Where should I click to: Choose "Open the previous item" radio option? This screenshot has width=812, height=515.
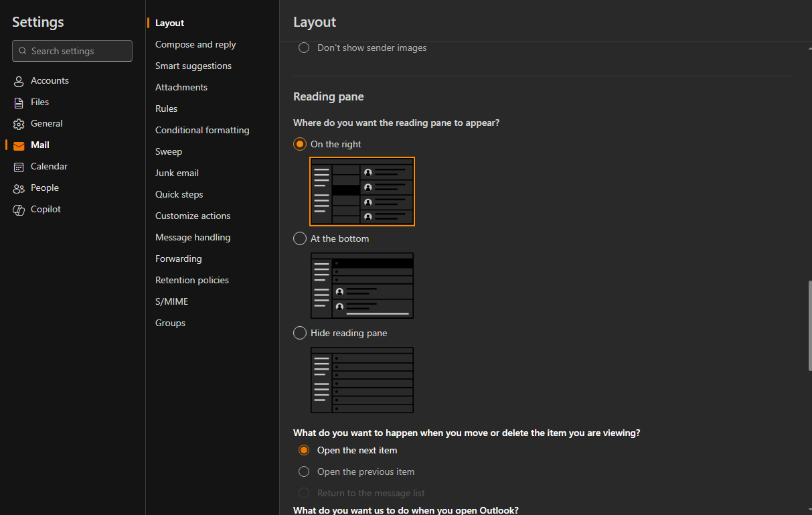pos(304,471)
